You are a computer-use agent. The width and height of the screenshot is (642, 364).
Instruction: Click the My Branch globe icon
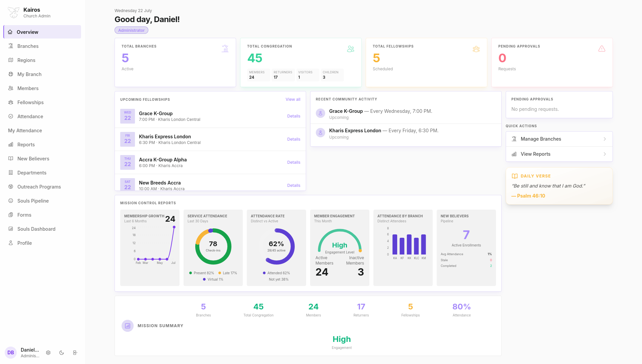click(x=11, y=74)
